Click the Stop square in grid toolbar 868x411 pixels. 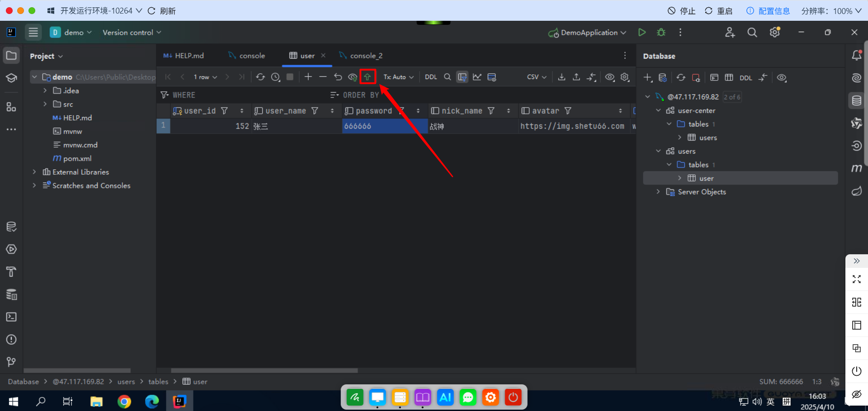click(290, 77)
